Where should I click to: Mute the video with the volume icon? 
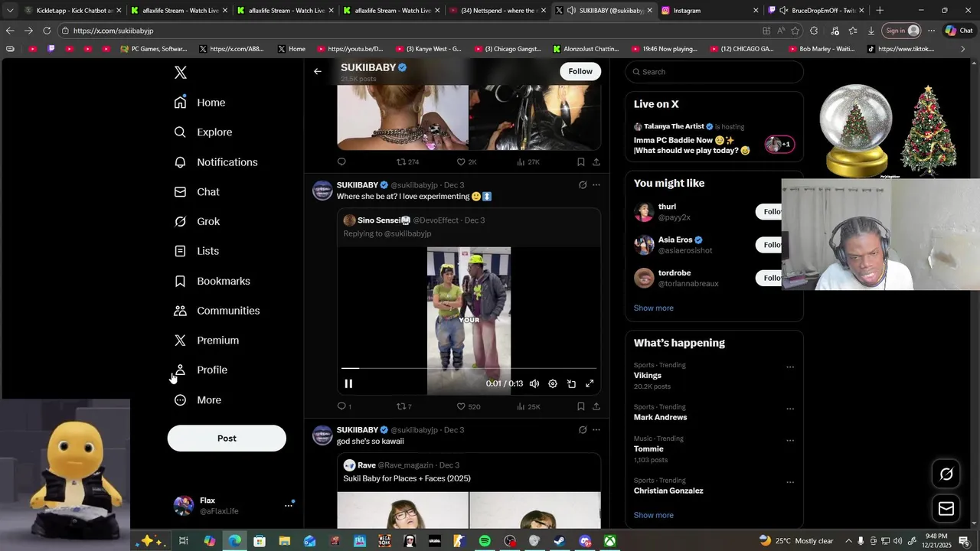click(x=534, y=383)
